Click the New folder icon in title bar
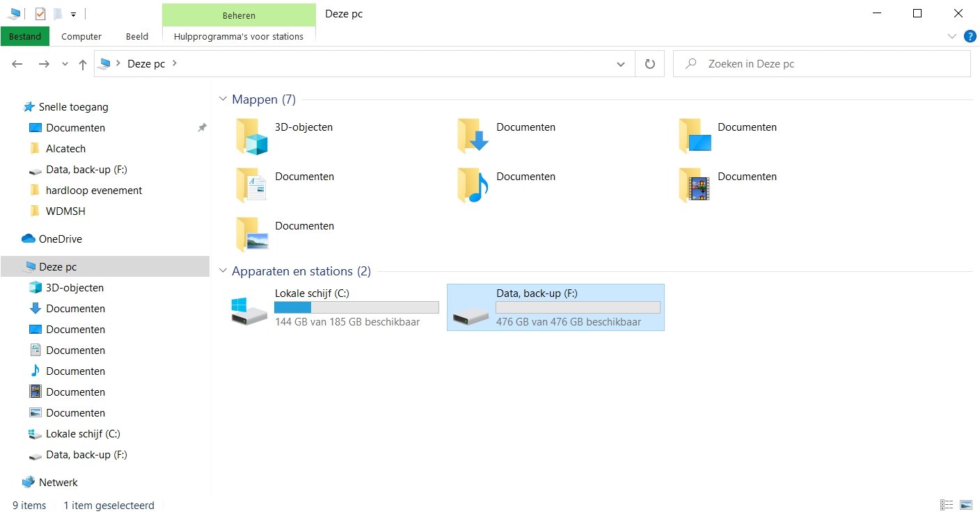Image resolution: width=980 pixels, height=516 pixels. coord(58,13)
